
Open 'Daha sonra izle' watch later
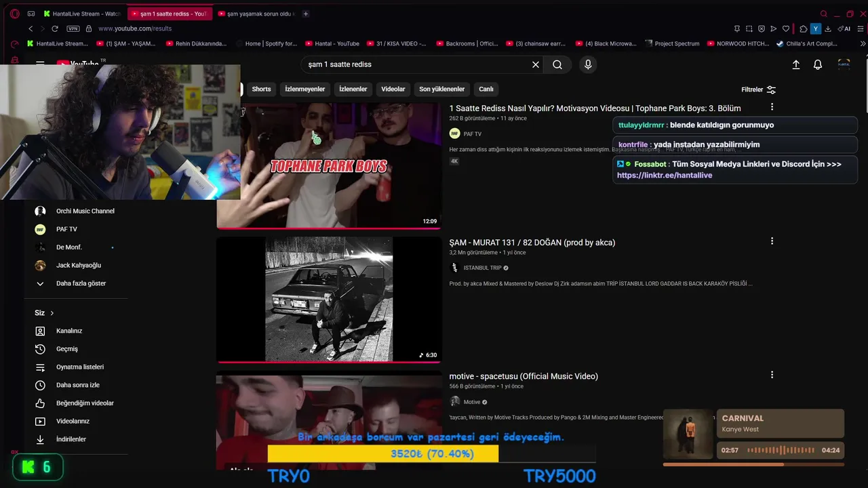coord(76,385)
